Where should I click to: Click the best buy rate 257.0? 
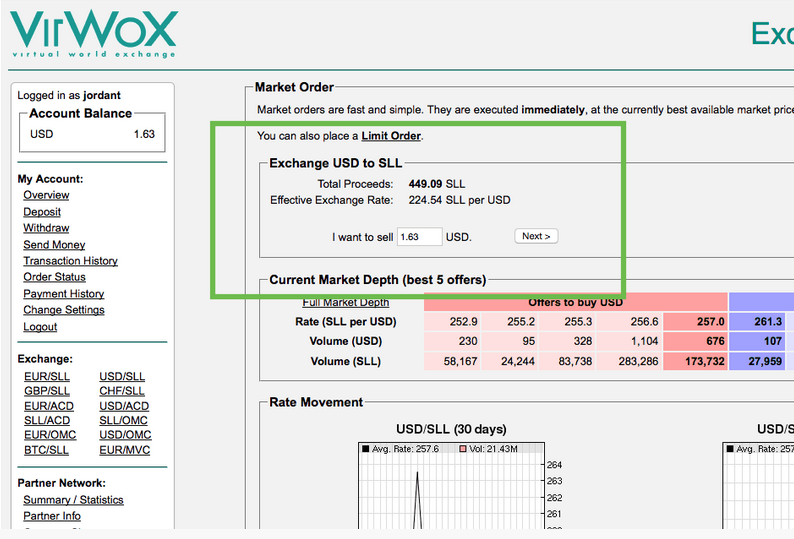(x=695, y=322)
